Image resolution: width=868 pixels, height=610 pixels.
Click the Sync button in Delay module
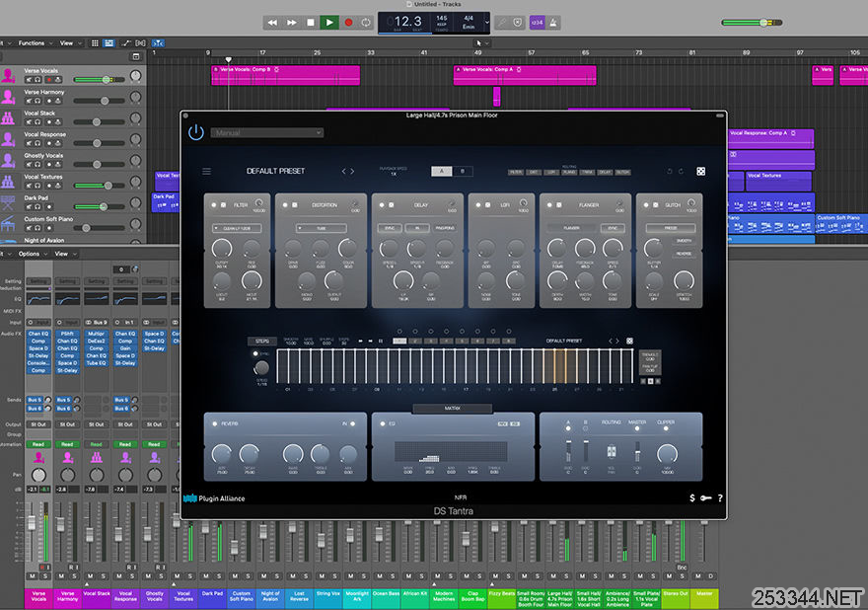tap(390, 228)
